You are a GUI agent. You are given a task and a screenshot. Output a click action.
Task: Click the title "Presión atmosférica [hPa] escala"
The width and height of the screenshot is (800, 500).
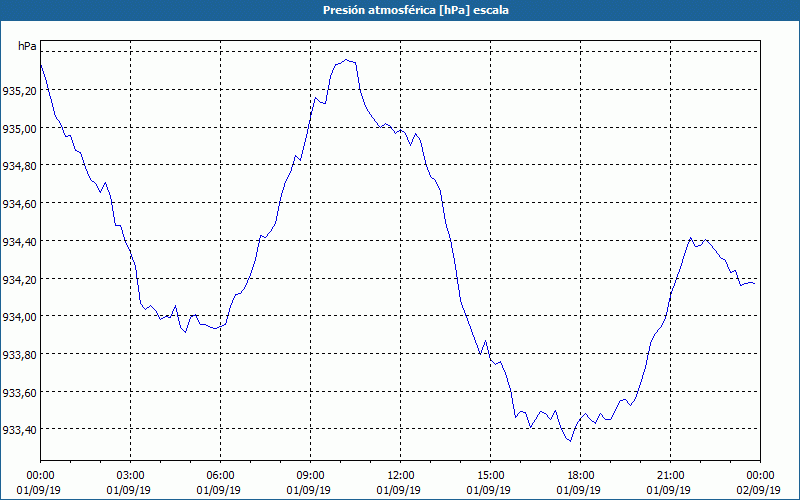click(416, 10)
